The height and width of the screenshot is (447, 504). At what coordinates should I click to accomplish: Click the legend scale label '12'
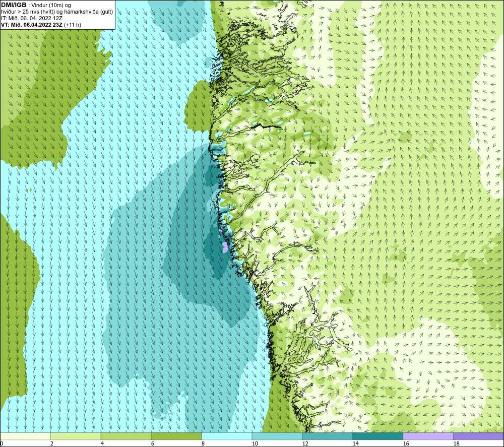pyautogui.click(x=305, y=444)
